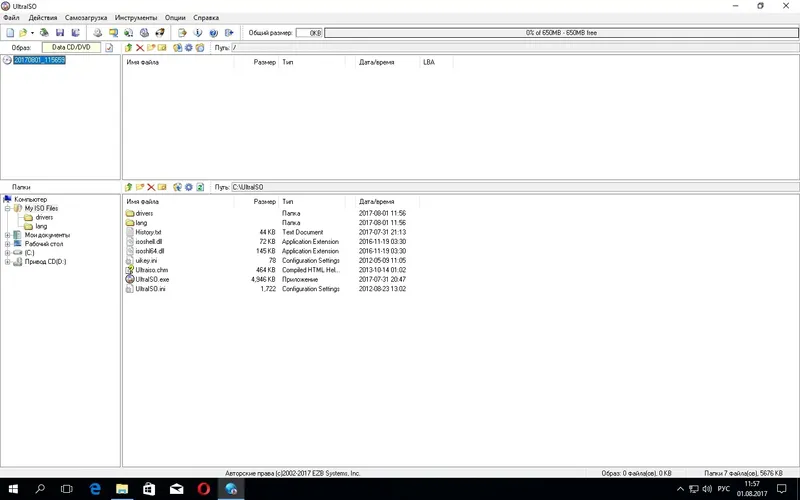Sort local list by Размер column
The height and width of the screenshot is (500, 800).
(256, 202)
